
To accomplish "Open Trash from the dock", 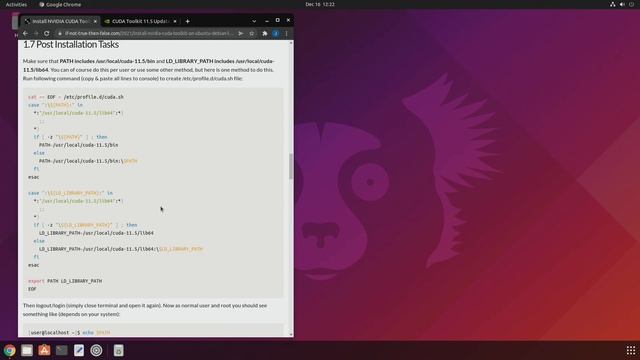I will (x=118, y=350).
